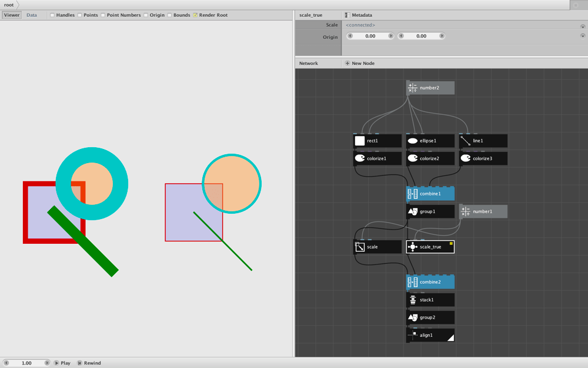Add a New Node
Viewport: 588px width, 368px height.
point(360,63)
